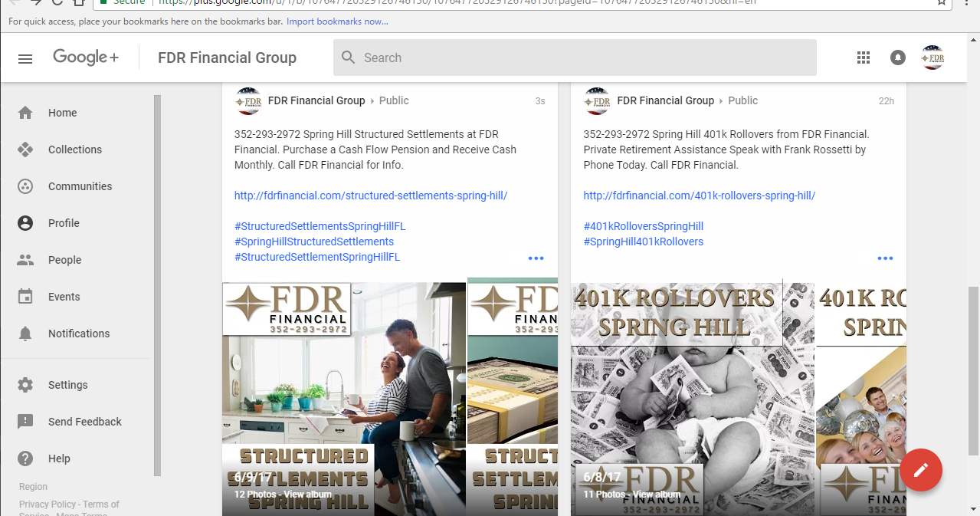980x516 pixels.
Task: Open options menu on 401k Rollovers post
Action: click(x=885, y=258)
